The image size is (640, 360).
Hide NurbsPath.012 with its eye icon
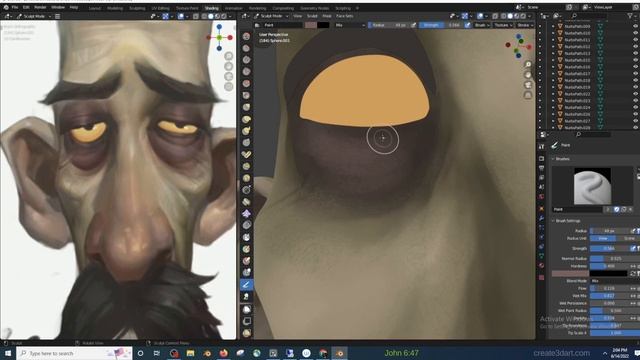click(x=636, y=47)
